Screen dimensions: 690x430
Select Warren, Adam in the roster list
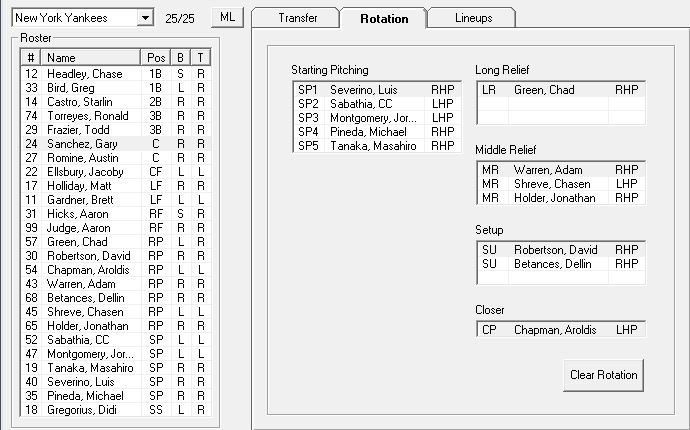coord(116,284)
